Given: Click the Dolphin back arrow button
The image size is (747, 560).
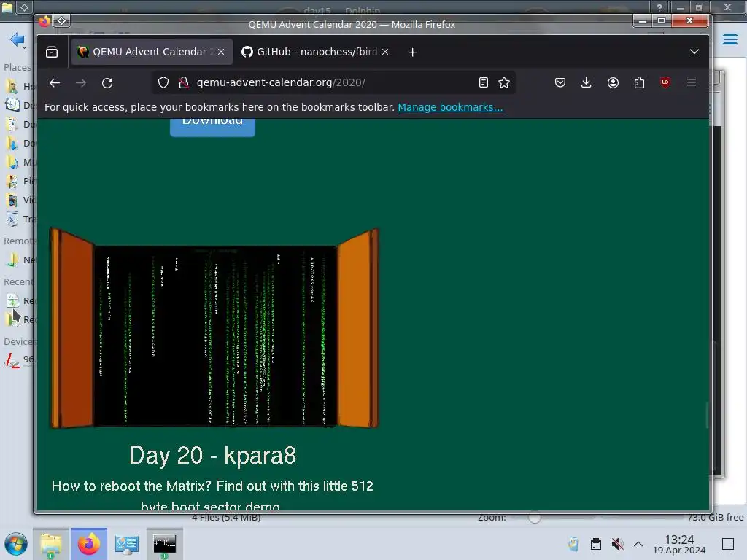Looking at the screenshot, I should [17, 39].
